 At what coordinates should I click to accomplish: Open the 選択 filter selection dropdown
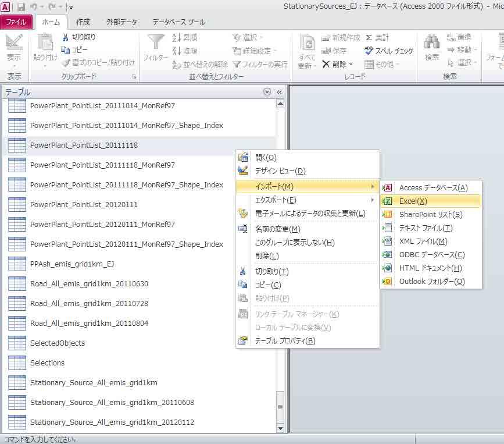tap(248, 38)
